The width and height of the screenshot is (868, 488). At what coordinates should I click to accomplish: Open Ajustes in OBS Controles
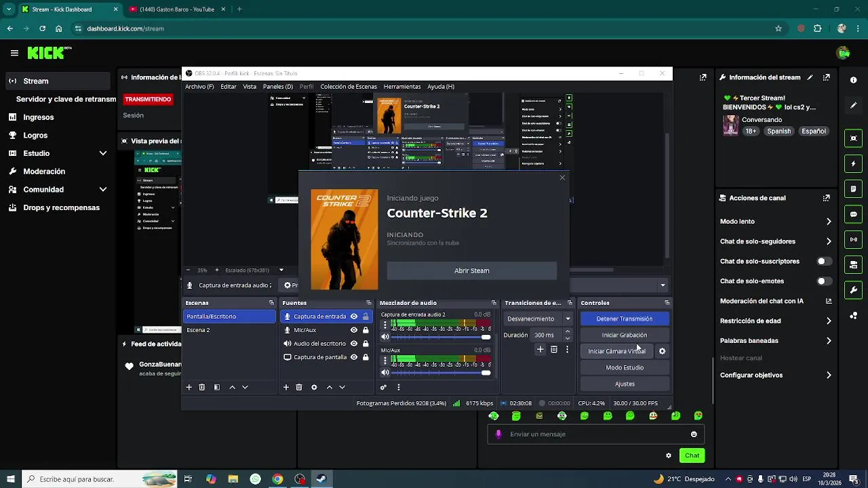point(625,384)
